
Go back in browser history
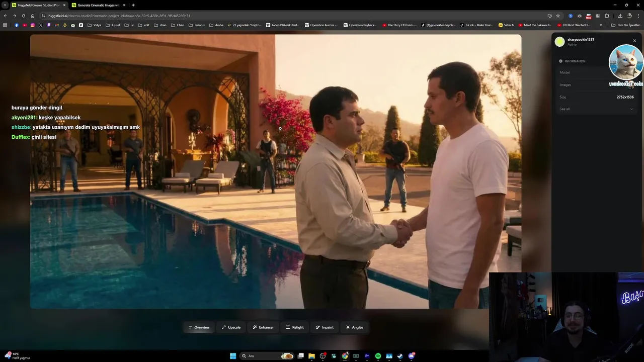pyautogui.click(x=6, y=16)
